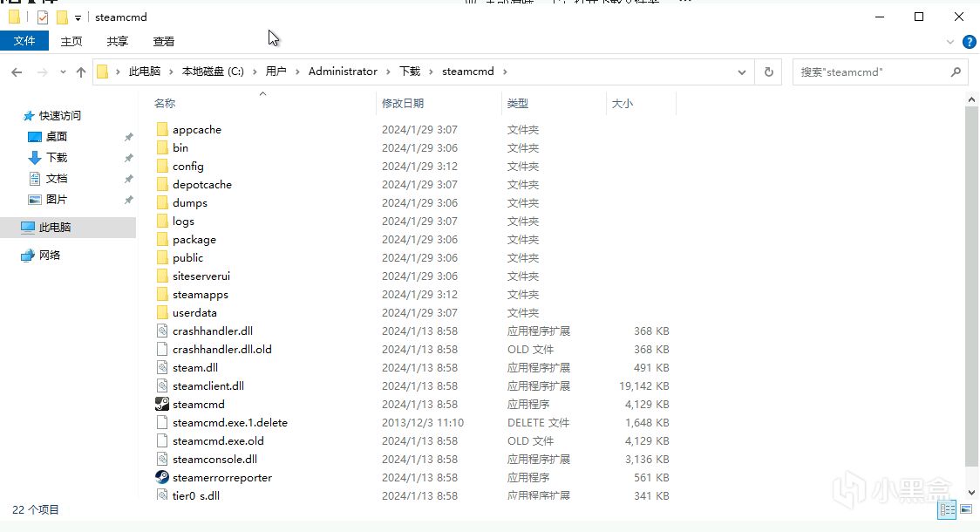Click the steamcmd application icon
The width and height of the screenshot is (980, 532).
click(162, 405)
